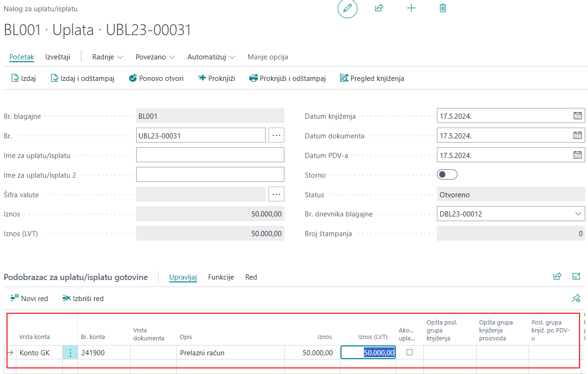
Task: Click Br. blagajne field BL001
Action: coord(210,116)
